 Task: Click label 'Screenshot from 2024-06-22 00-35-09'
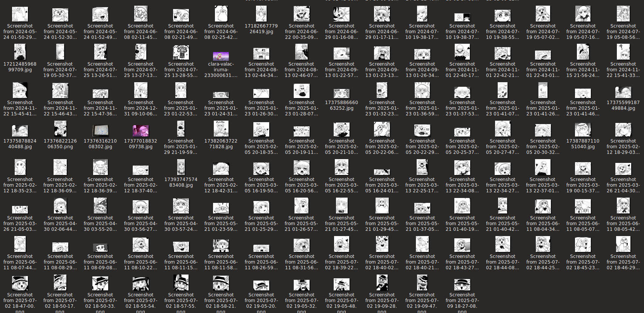[302, 32]
